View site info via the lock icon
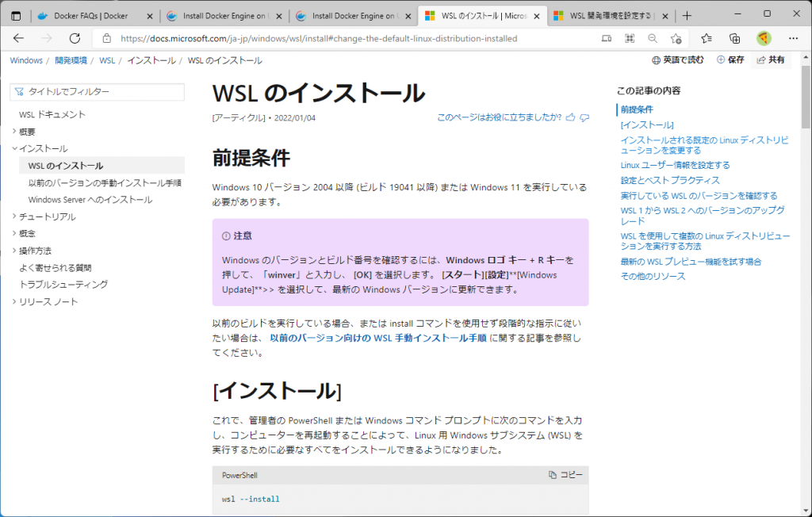This screenshot has height=517, width=812. 107,38
